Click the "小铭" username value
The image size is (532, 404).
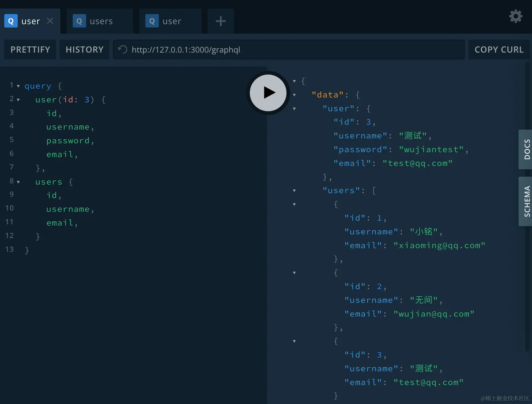(x=424, y=232)
